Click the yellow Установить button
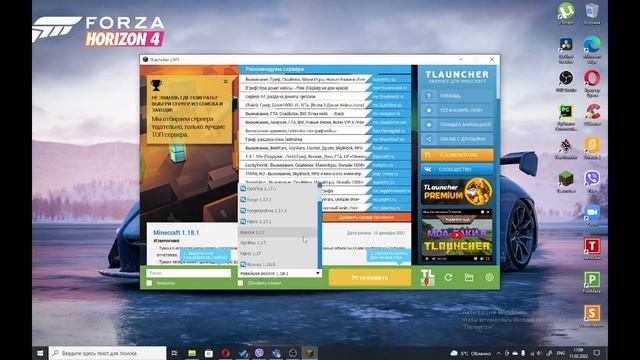640x360 pixels. (370, 278)
